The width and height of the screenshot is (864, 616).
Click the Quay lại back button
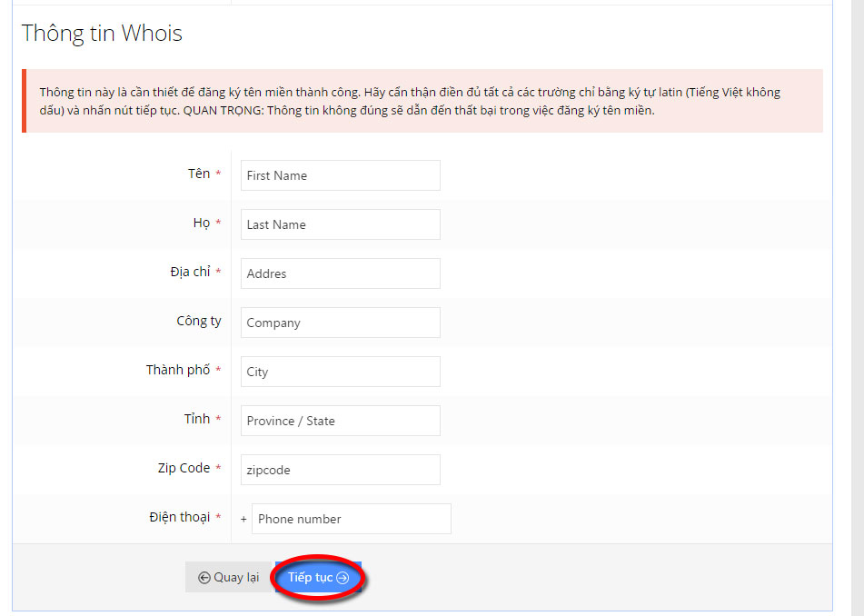coord(229,577)
